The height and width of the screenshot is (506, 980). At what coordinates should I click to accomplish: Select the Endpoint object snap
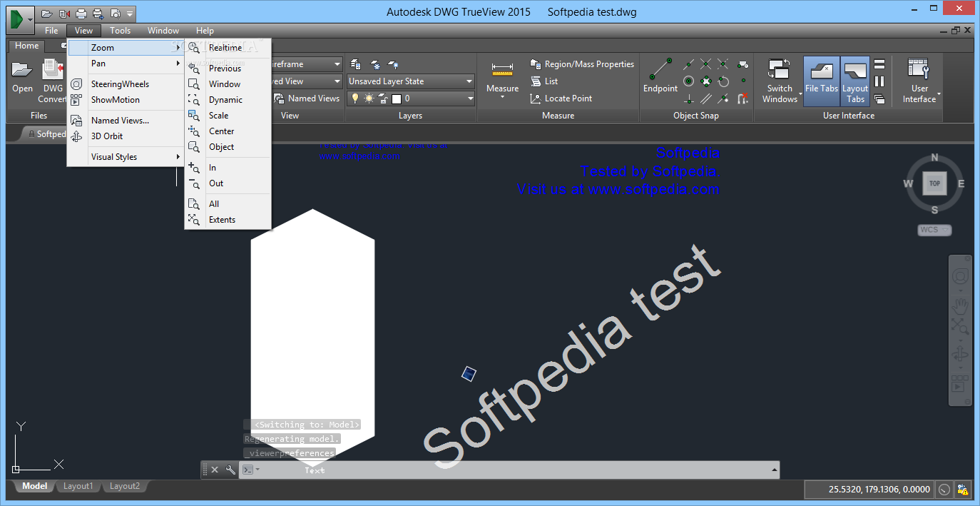[660, 76]
